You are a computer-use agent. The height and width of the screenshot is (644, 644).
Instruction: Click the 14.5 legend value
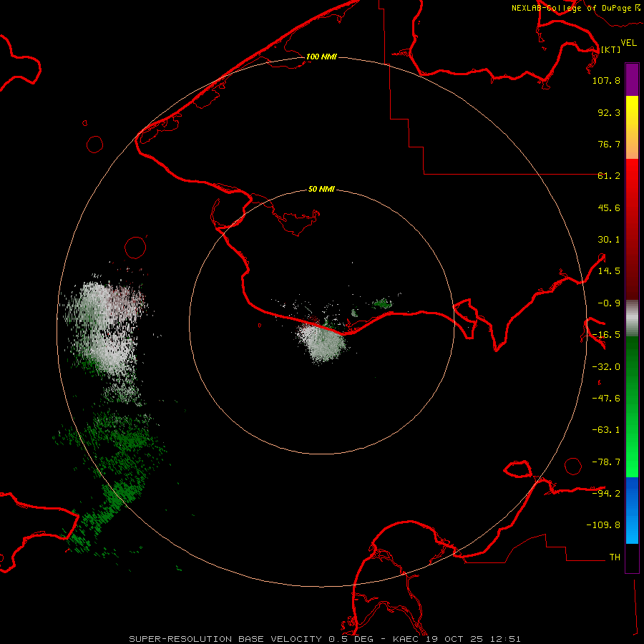[x=609, y=271]
